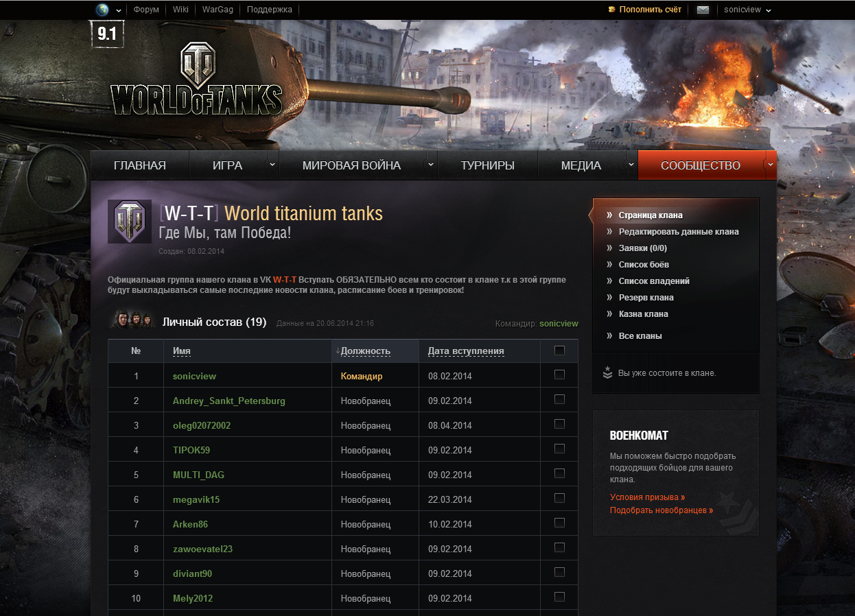The image size is (855, 616).
Task: Open Заявки (0/0) in sidebar
Action: [x=643, y=248]
